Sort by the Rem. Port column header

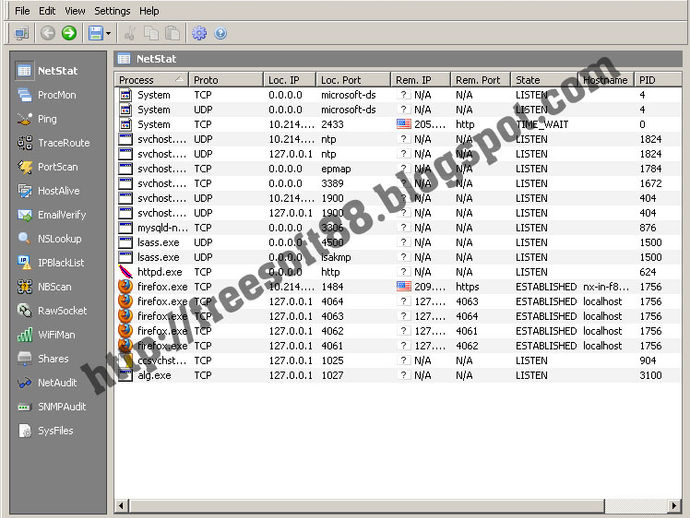pos(481,80)
